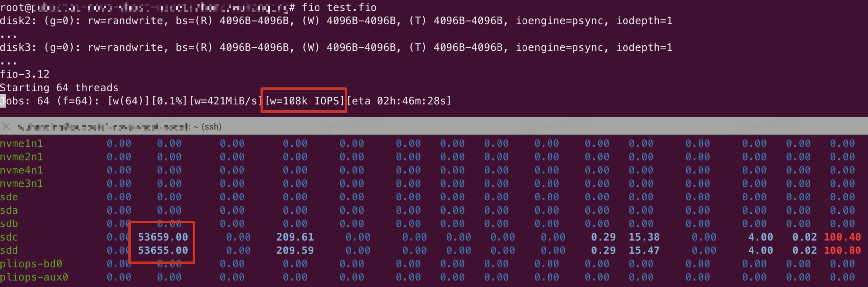Close the ssh terminal pane
Image resolution: width=868 pixels, height=287 pixels.
pos(6,127)
